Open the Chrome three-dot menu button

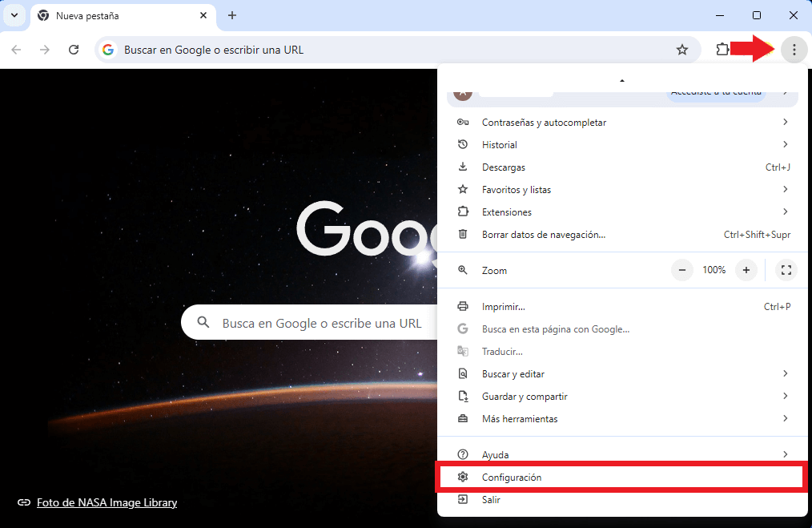[794, 50]
